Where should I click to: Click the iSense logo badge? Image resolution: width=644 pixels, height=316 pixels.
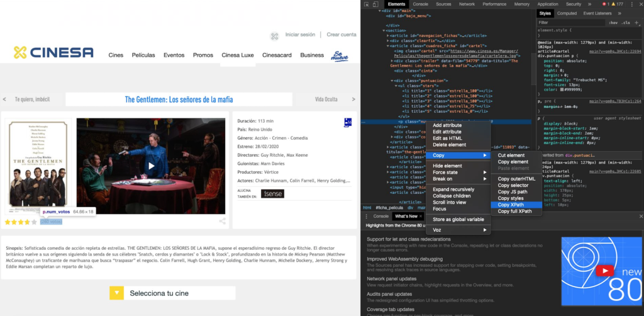[x=272, y=193]
